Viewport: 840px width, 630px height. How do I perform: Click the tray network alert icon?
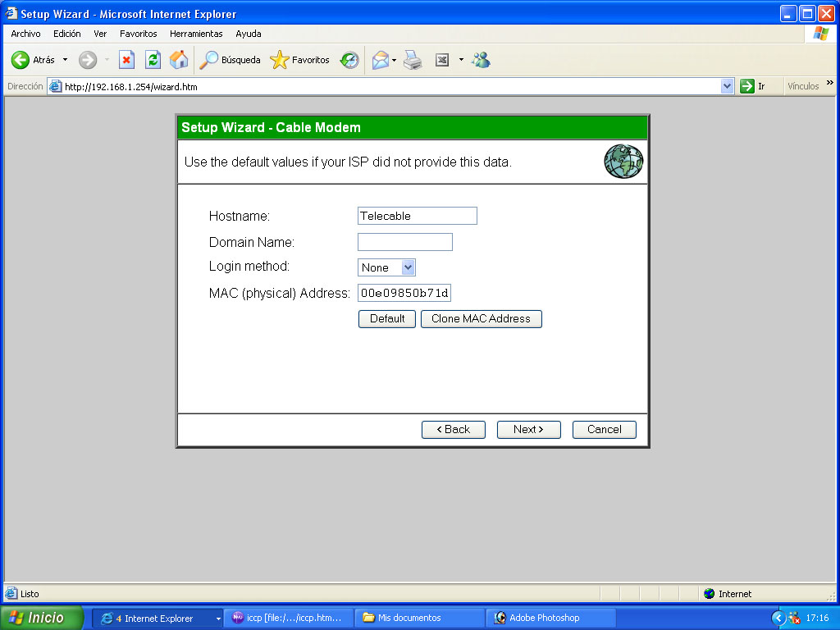pos(794,619)
